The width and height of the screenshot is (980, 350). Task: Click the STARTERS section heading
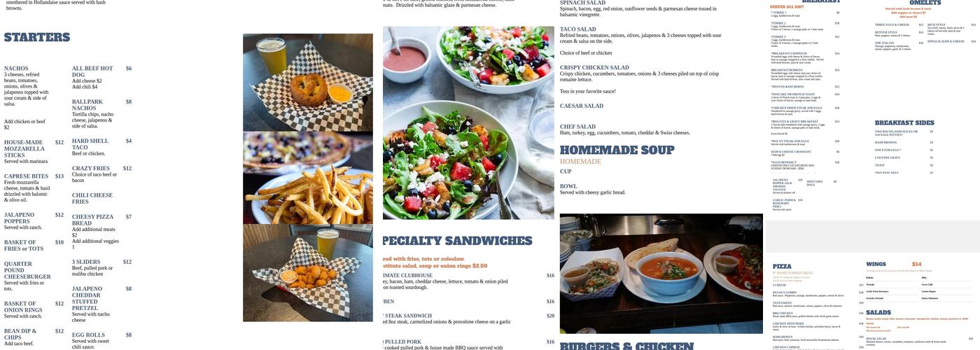pos(37,38)
